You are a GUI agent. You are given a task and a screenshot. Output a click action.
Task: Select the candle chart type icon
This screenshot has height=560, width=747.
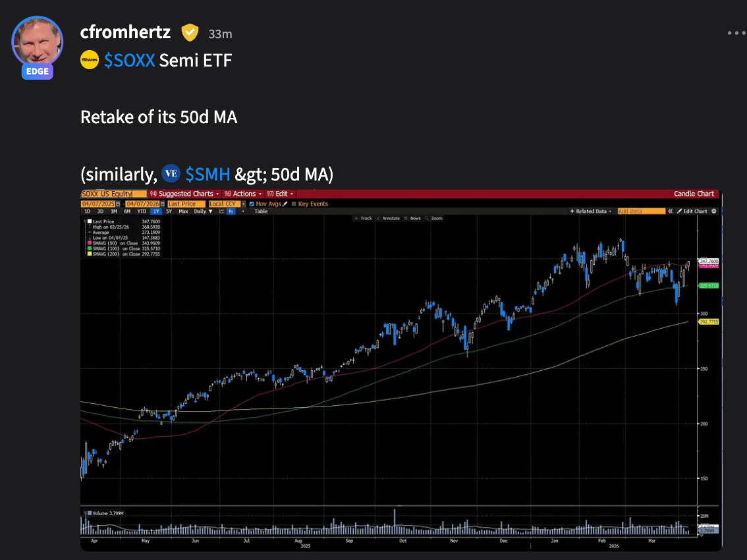[x=231, y=211]
